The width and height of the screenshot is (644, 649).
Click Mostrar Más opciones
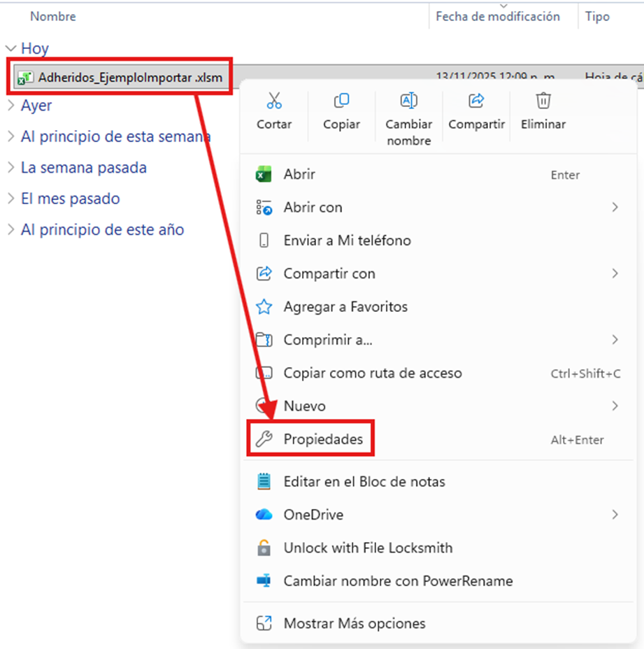click(x=354, y=623)
